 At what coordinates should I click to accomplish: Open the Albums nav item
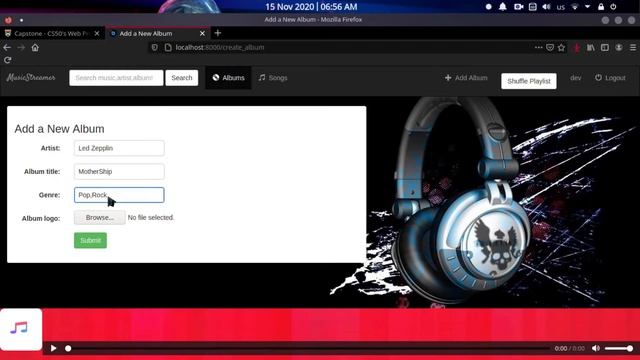pyautogui.click(x=228, y=78)
